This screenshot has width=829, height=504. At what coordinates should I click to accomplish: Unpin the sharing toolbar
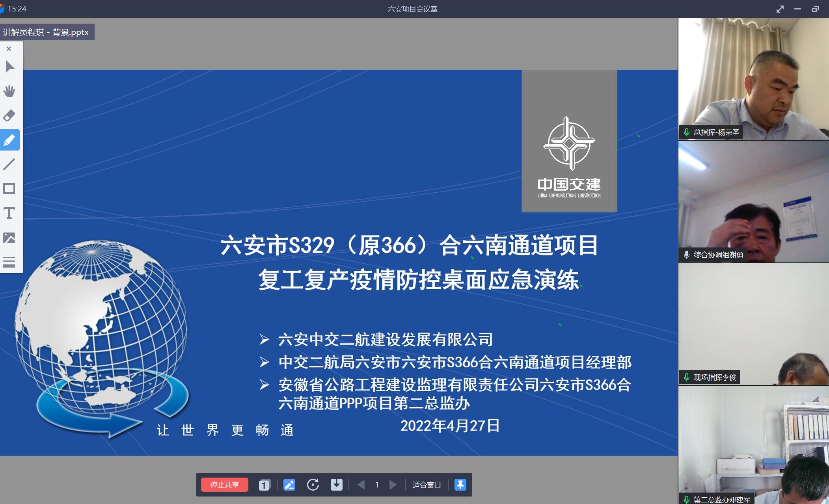pyautogui.click(x=461, y=484)
